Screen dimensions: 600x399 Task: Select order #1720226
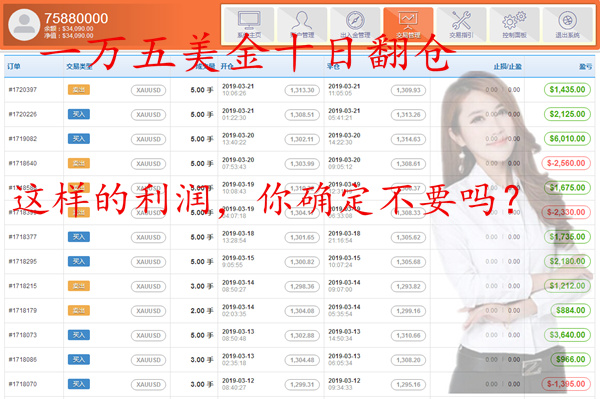click(23, 114)
